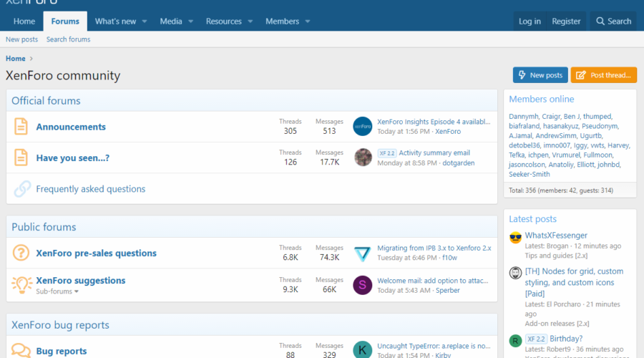The width and height of the screenshot is (644, 358).
Task: Open [TH] Nodes for grid thread
Action: [x=574, y=282]
